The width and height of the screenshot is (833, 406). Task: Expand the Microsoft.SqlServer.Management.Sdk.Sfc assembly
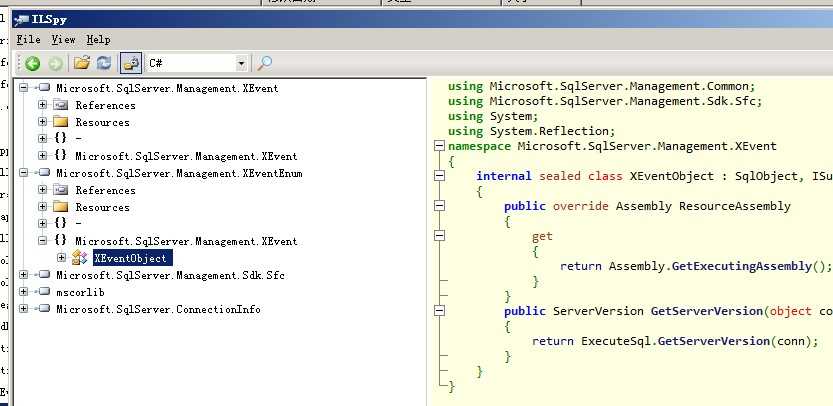point(23,275)
